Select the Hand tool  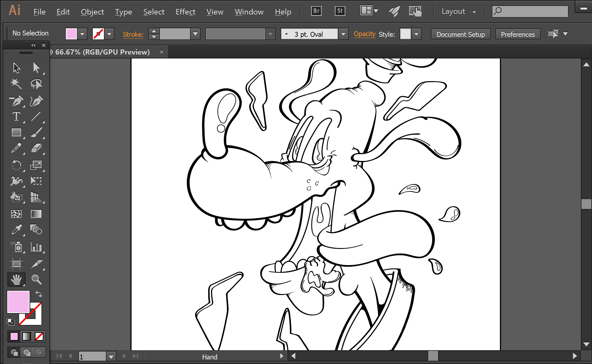[x=16, y=280]
